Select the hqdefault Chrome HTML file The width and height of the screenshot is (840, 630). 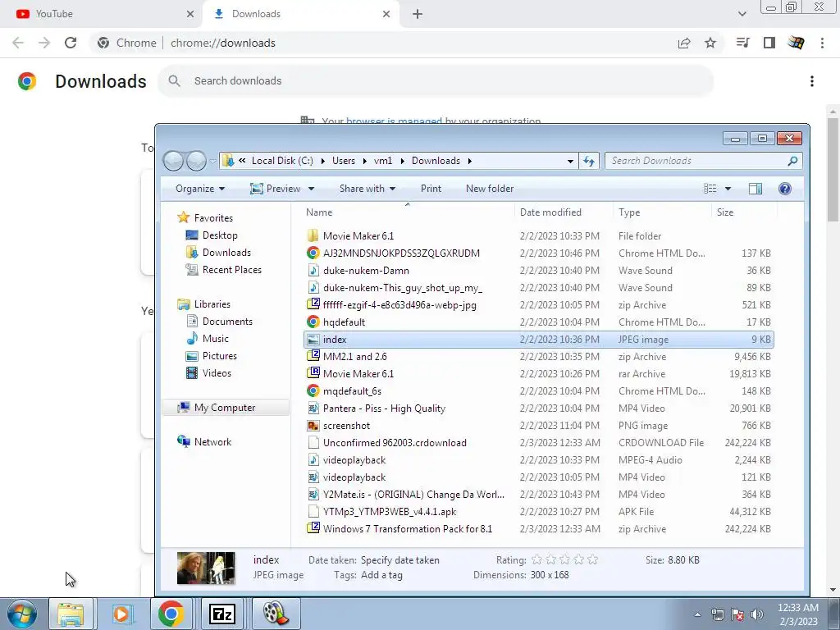tap(538, 322)
